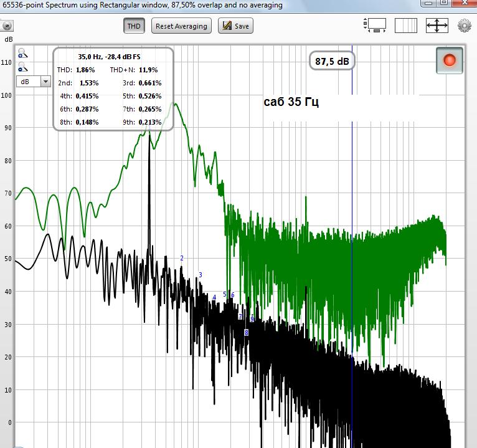Click the саб 35 Гц annotation text

pos(291,102)
